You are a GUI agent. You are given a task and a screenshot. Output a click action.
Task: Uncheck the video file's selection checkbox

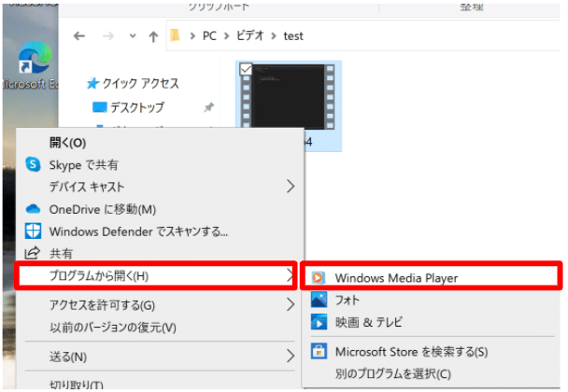point(246,68)
